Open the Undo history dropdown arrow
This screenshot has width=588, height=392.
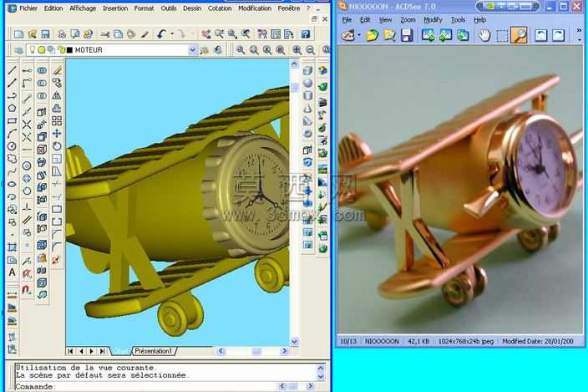pyautogui.click(x=172, y=34)
